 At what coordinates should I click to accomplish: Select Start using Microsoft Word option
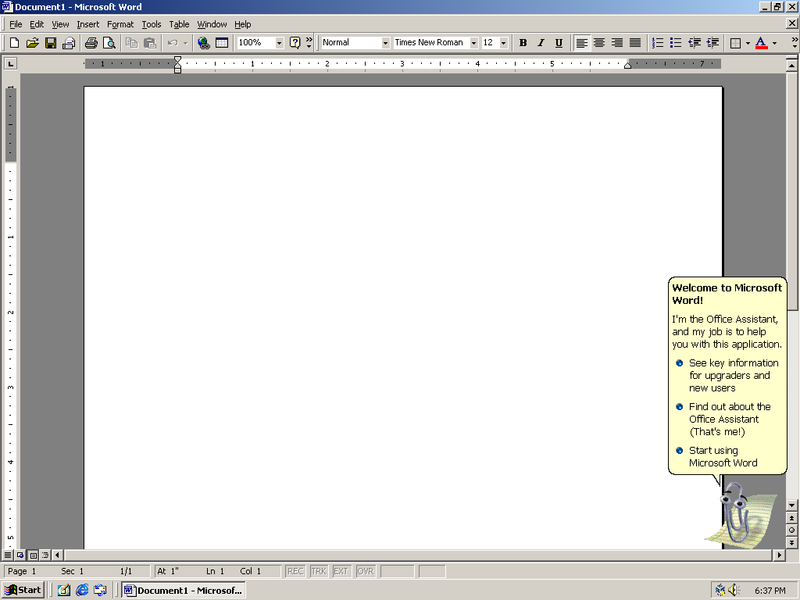click(x=717, y=457)
